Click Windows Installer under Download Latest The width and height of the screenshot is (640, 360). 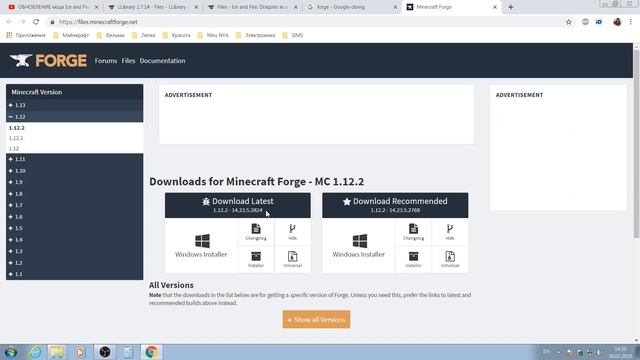pyautogui.click(x=201, y=246)
